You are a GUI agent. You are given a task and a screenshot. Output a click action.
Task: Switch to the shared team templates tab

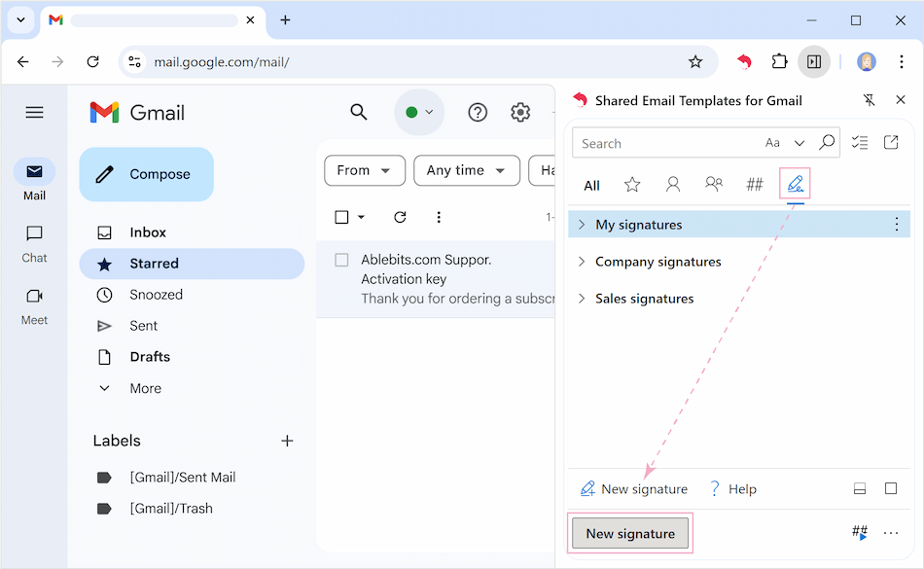(714, 185)
